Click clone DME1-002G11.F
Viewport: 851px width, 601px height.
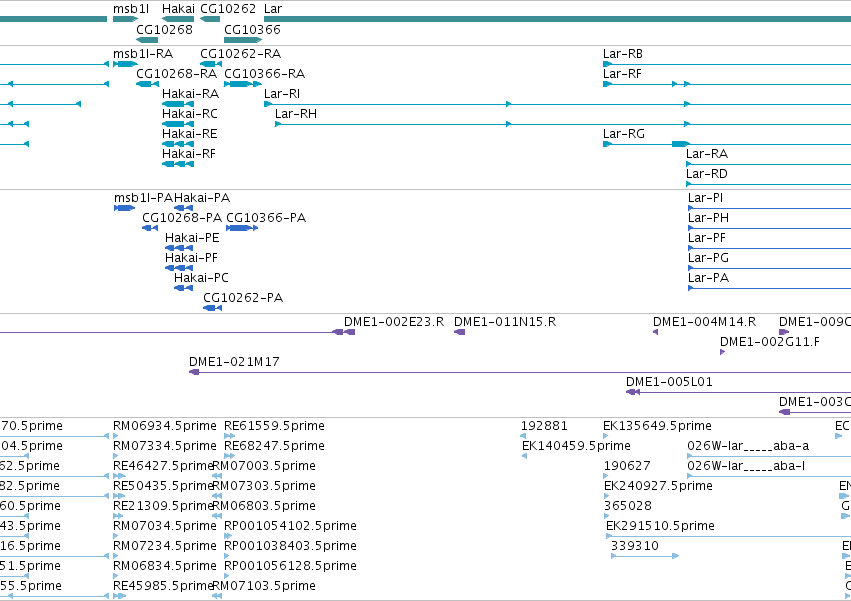click(x=770, y=343)
